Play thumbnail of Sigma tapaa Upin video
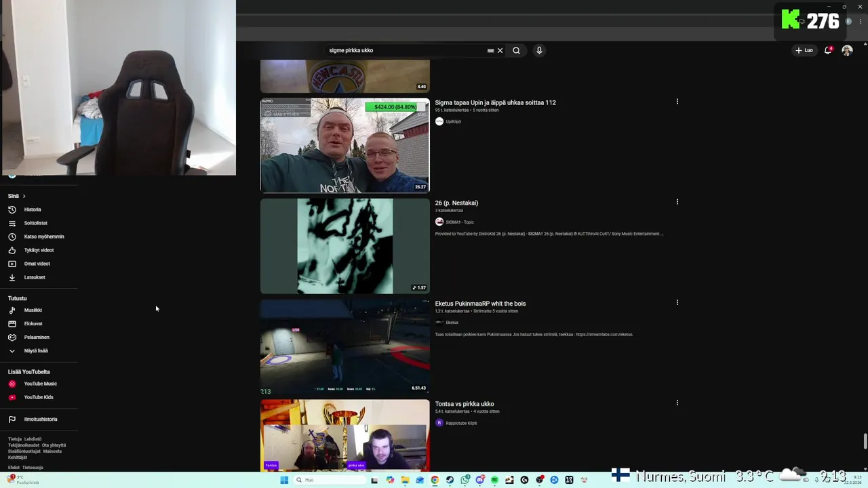This screenshot has height=488, width=868. point(344,145)
